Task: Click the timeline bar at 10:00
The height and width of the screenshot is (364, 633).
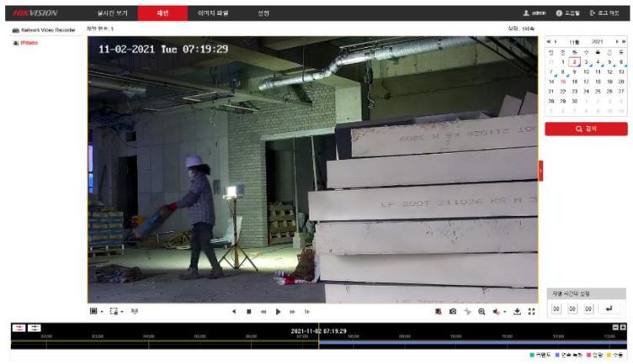Action: tap(455, 343)
